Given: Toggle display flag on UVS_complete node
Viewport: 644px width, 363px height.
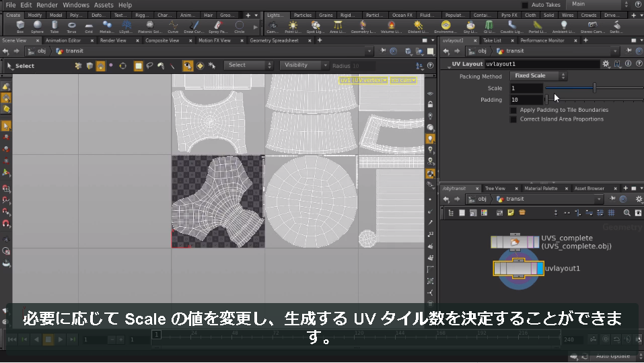Looking at the screenshot, I should pos(536,242).
